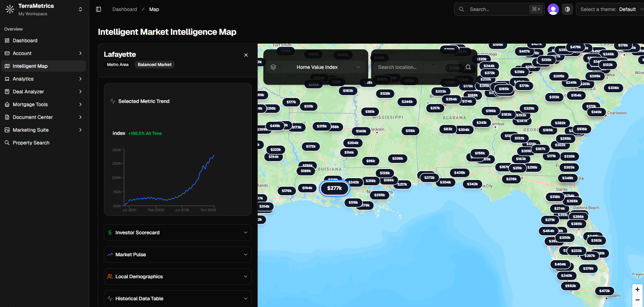Click the Market Pulse trend icon
Image resolution: width=644 pixels, height=307 pixels.
coord(110,254)
